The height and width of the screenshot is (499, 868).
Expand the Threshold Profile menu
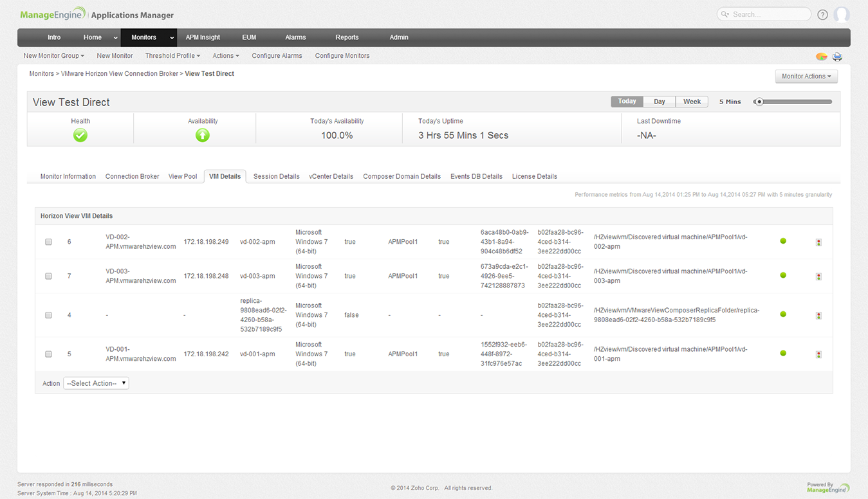[x=172, y=56]
